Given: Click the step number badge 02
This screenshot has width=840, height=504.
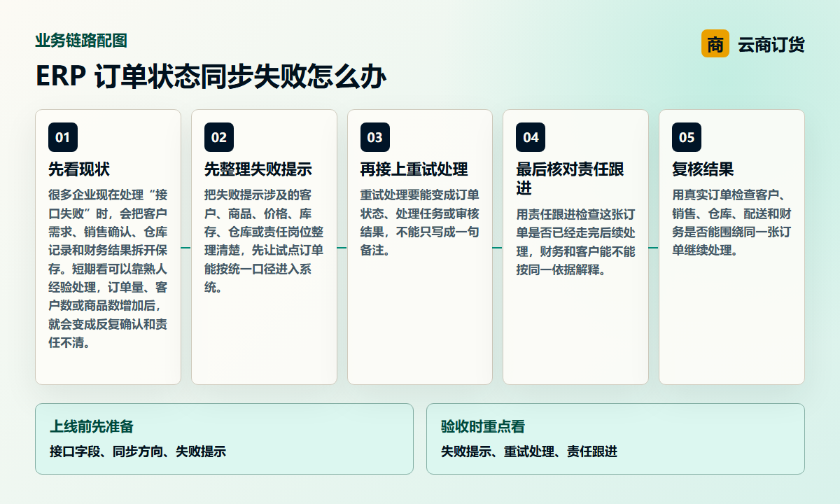Looking at the screenshot, I should click(x=219, y=137).
